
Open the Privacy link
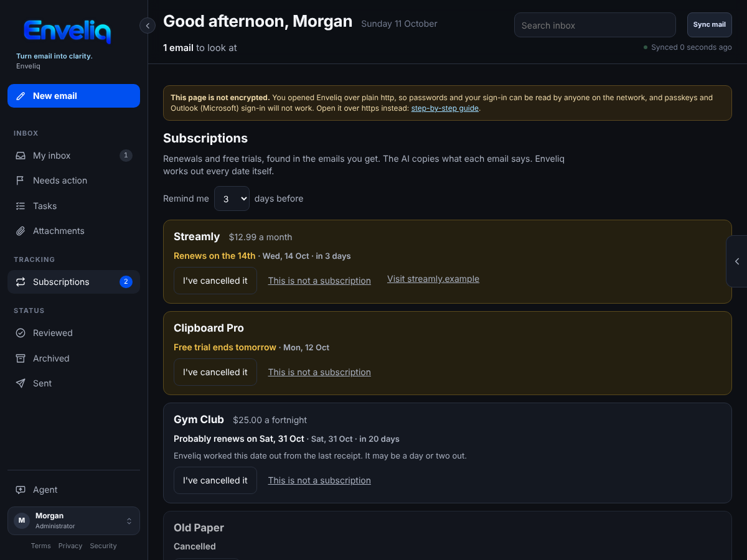click(x=70, y=546)
